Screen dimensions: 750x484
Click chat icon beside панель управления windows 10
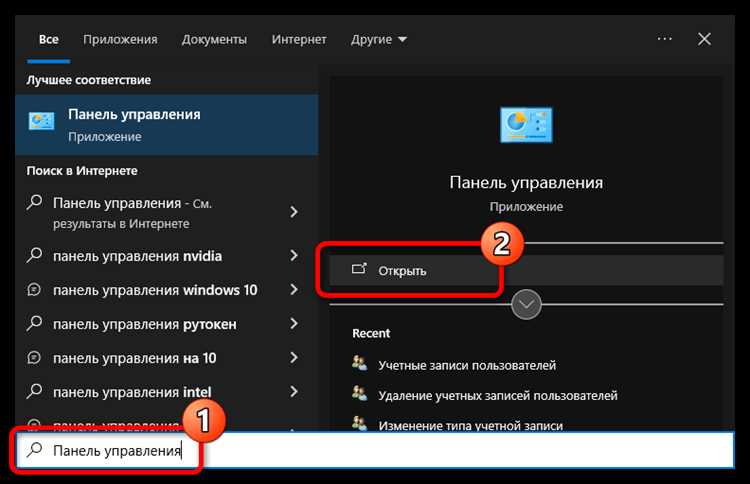click(x=34, y=290)
